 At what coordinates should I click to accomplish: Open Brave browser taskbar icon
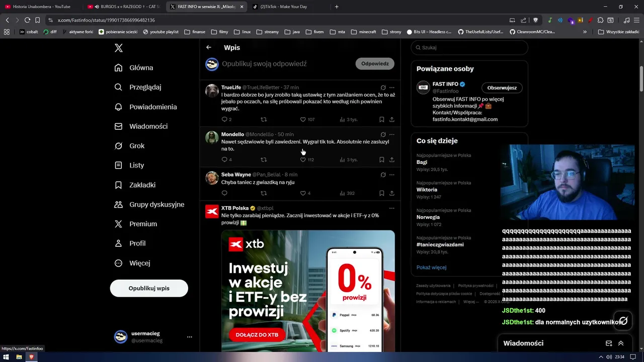[31, 357]
